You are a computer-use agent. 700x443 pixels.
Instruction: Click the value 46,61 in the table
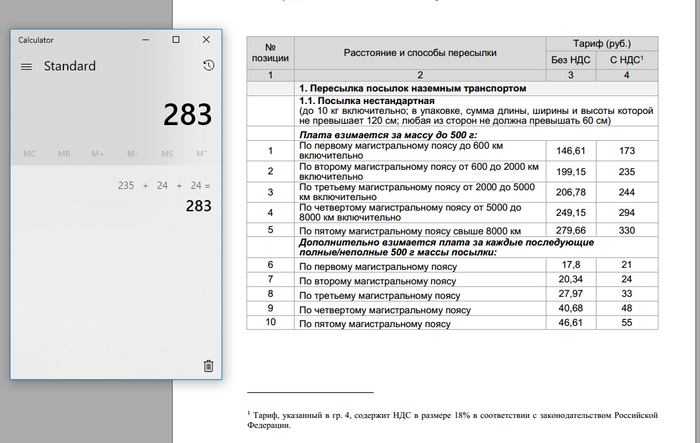coord(571,322)
